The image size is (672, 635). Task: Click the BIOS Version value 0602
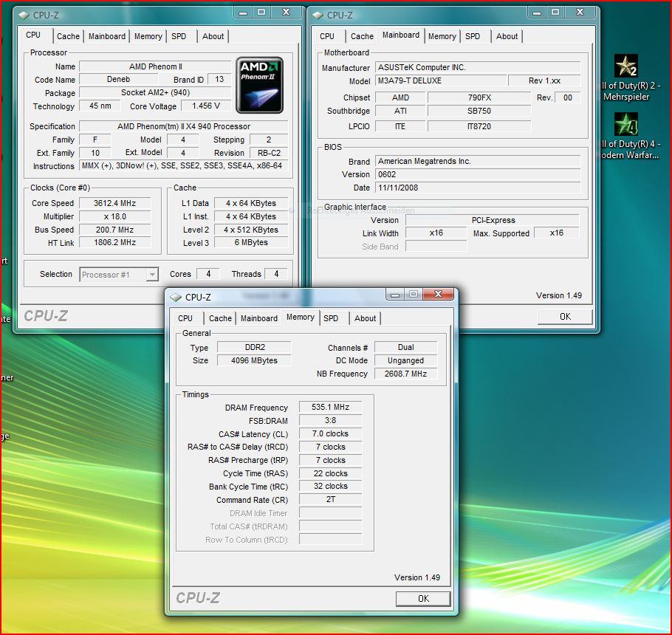[479, 174]
